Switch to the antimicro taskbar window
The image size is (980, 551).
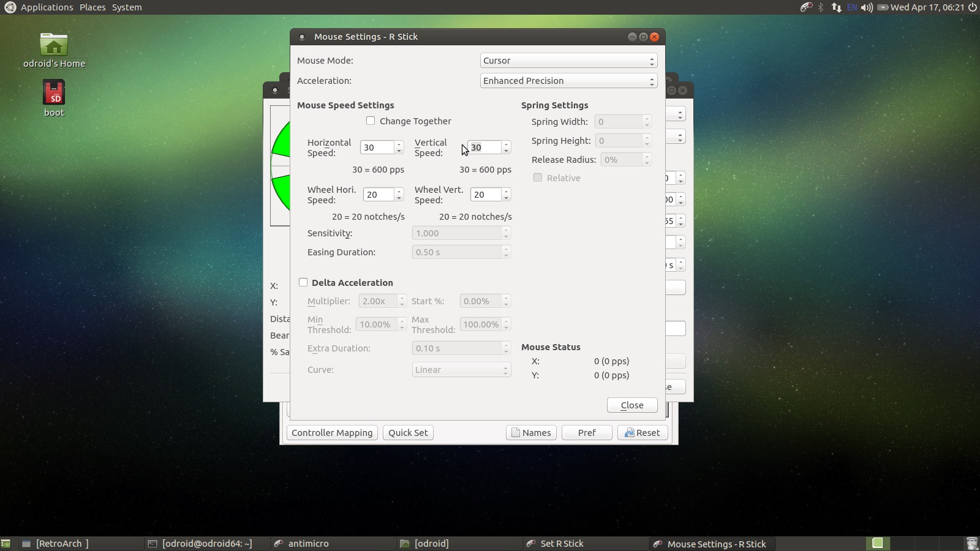click(308, 544)
